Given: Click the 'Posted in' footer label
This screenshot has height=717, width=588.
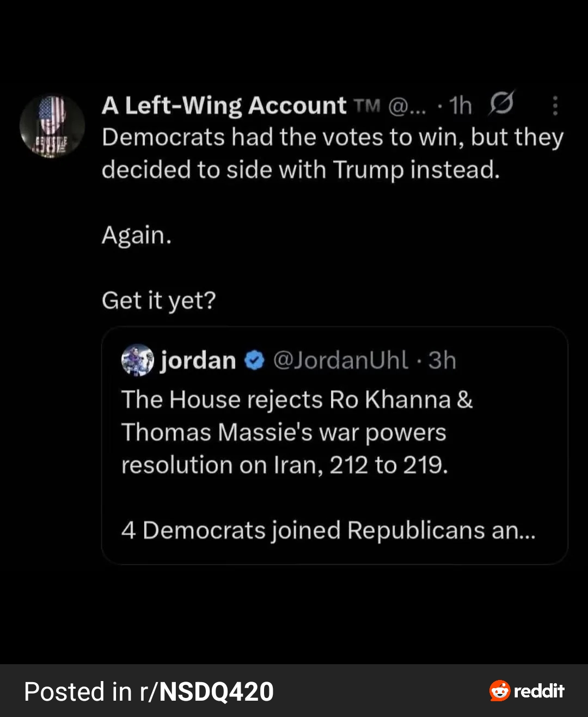Looking at the screenshot, I should [78, 692].
